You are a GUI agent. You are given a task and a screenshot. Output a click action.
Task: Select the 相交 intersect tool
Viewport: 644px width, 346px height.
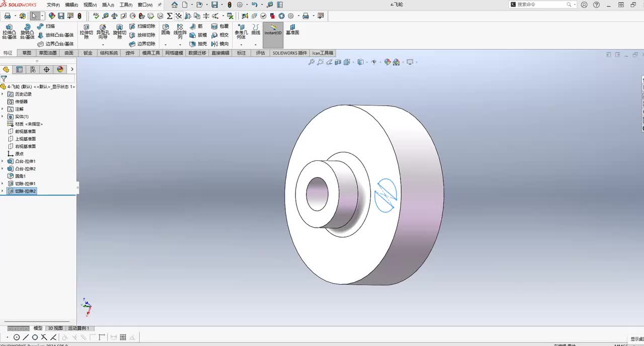click(220, 35)
